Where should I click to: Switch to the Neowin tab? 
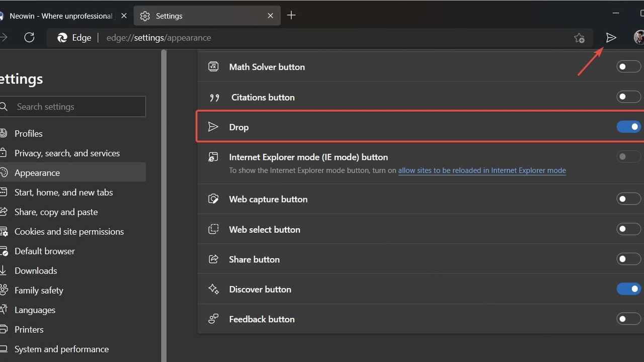[x=60, y=16]
